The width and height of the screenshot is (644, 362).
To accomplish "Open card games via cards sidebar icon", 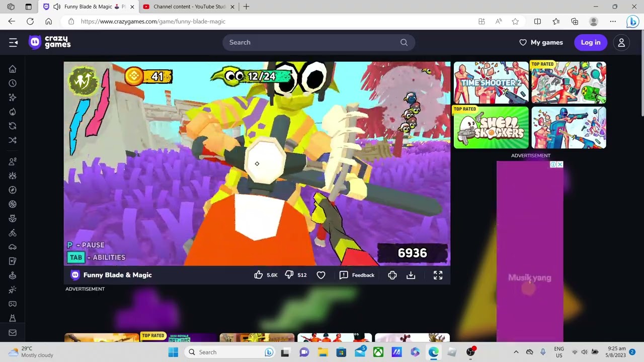I will (x=13, y=261).
